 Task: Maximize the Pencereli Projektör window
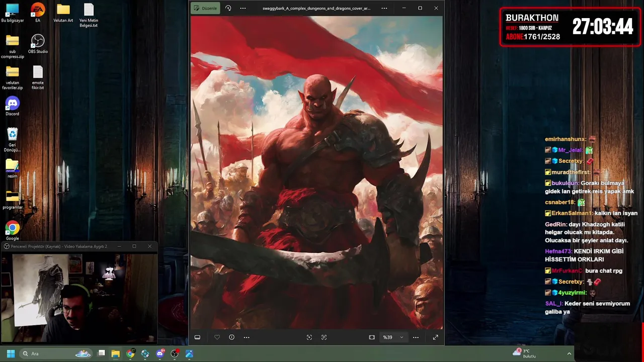(134, 246)
